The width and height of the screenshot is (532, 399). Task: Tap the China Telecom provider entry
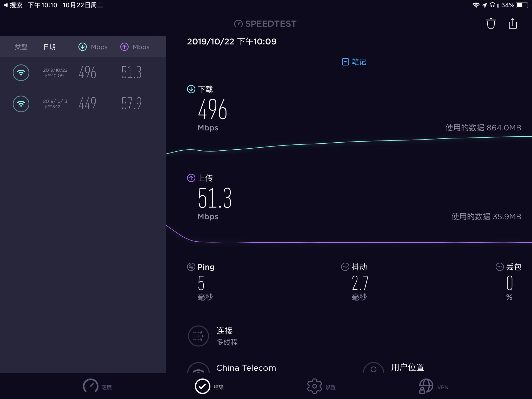coord(246,368)
